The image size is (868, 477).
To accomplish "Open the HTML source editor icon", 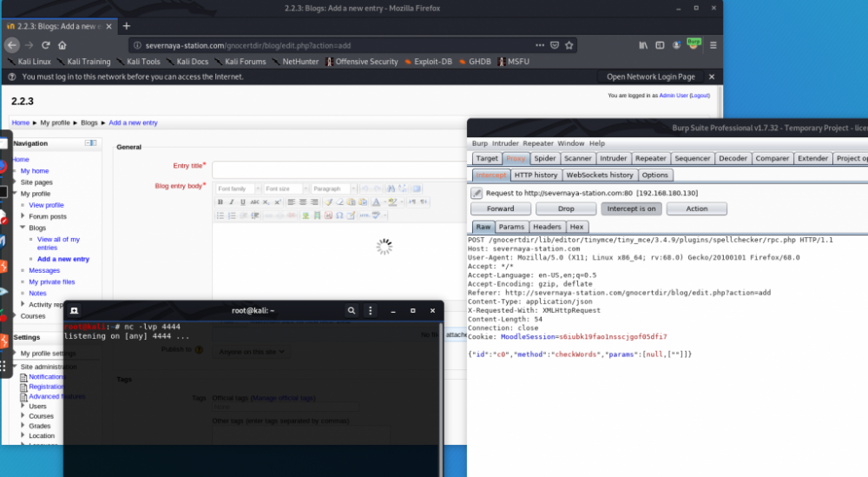I will click(365, 215).
